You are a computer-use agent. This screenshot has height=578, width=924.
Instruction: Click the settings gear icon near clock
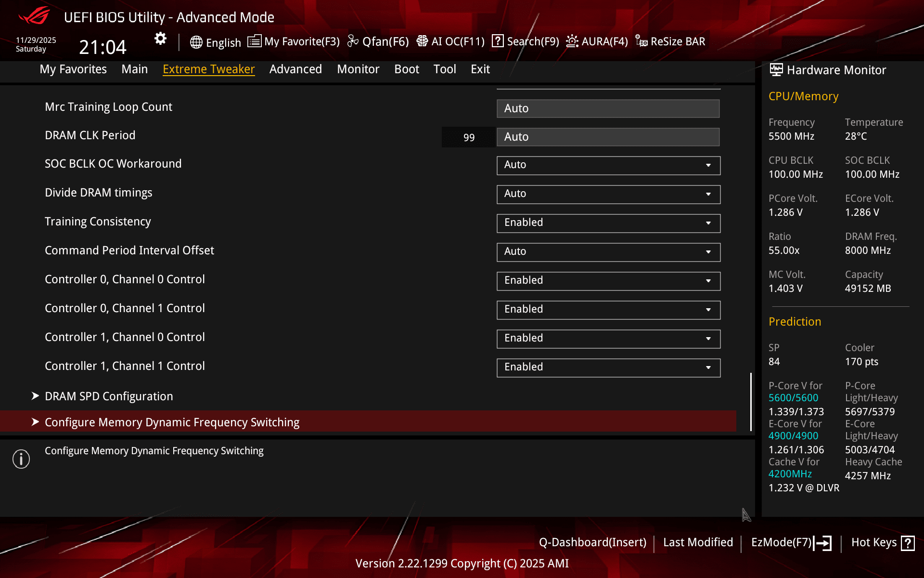[x=160, y=39]
